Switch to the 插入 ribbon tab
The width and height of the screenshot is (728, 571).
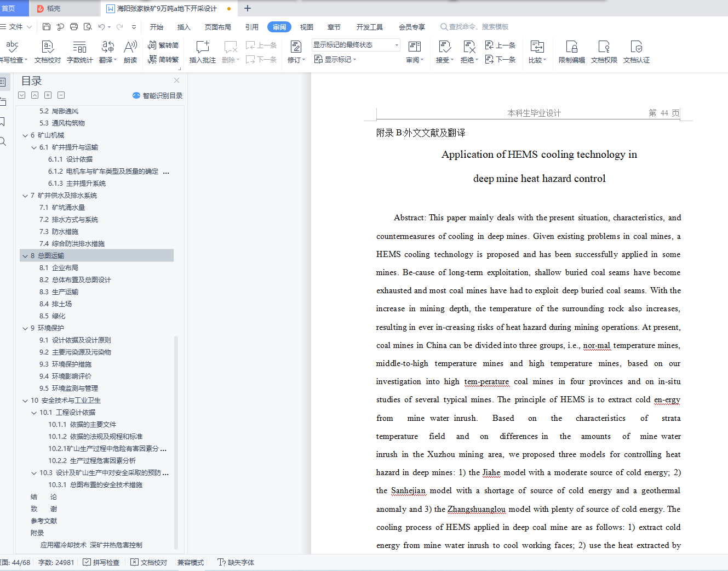click(x=184, y=27)
